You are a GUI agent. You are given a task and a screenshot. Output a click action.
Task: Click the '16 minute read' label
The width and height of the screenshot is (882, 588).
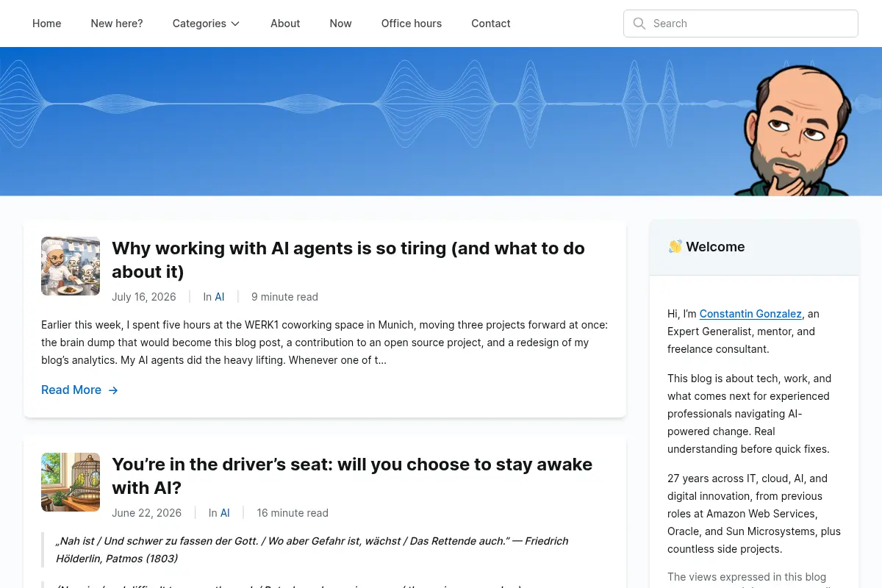pyautogui.click(x=293, y=513)
